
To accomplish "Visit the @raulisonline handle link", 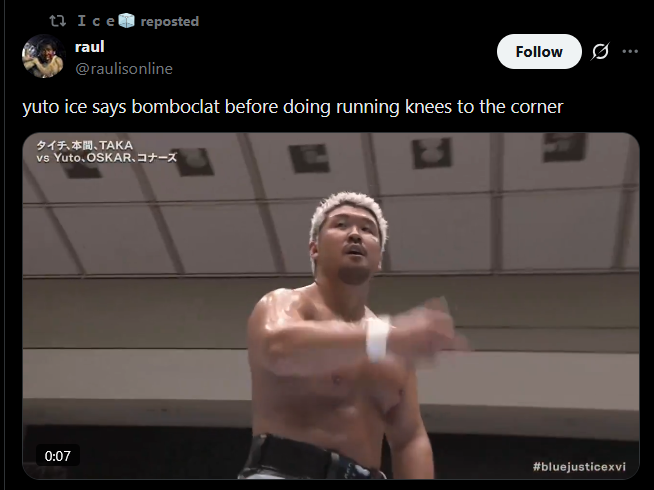I will (x=124, y=68).
